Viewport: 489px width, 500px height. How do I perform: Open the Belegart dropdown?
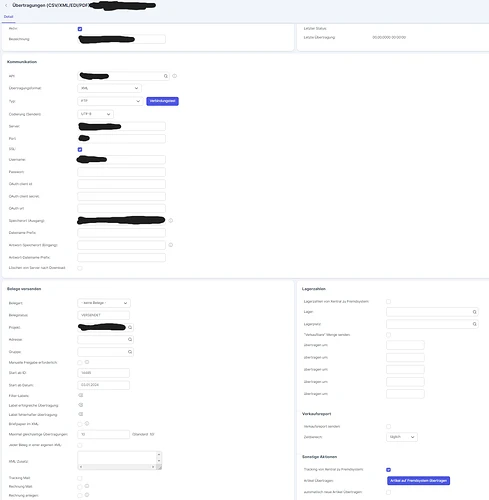click(104, 303)
